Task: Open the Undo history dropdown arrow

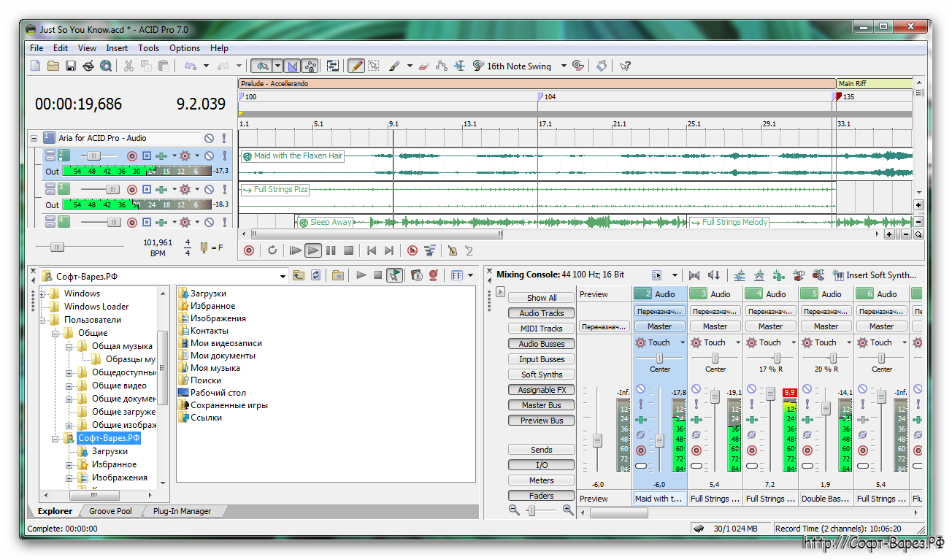Action: click(x=206, y=66)
